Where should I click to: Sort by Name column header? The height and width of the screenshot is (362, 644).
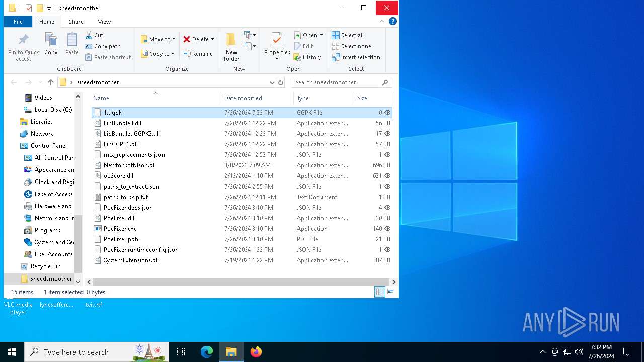pyautogui.click(x=155, y=98)
